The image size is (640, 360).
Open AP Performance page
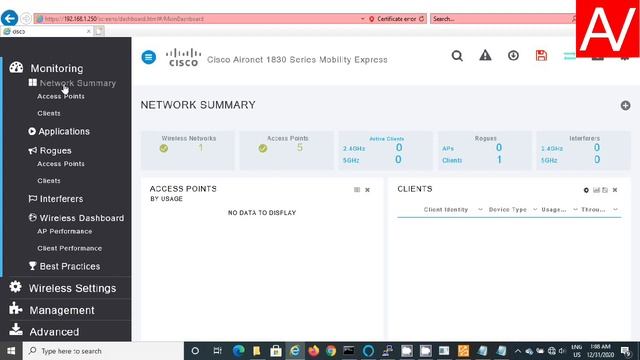[64, 231]
